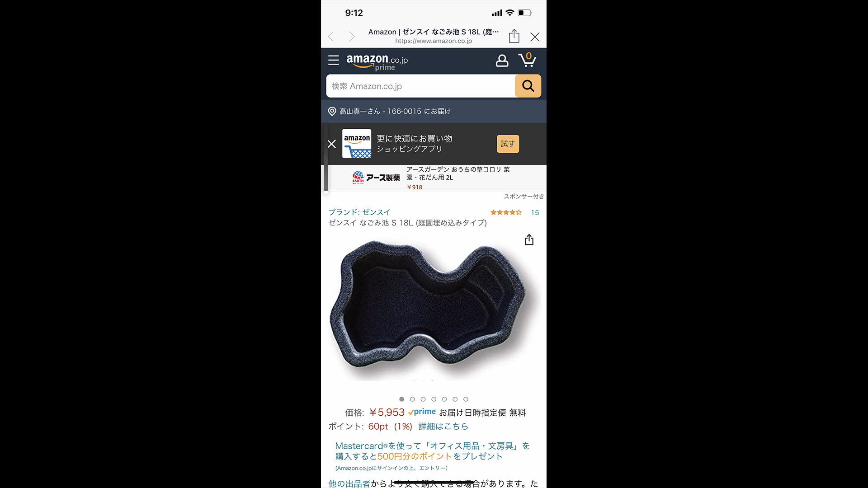868x488 pixels.
Task: Tap the orange search magnifier button
Action: pyautogui.click(x=528, y=86)
